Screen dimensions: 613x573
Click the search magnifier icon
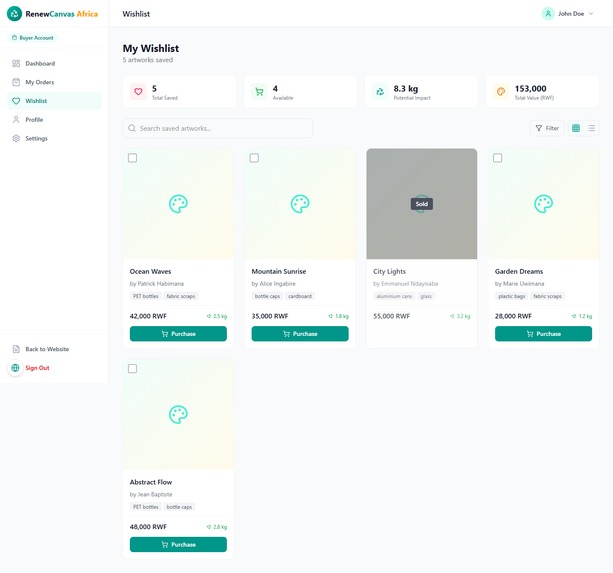[x=132, y=128]
